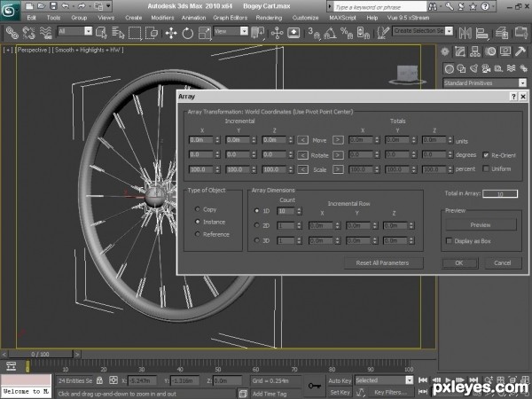Enable Display as Box checkbox
Screen dimensions: 532x399
click(449, 241)
